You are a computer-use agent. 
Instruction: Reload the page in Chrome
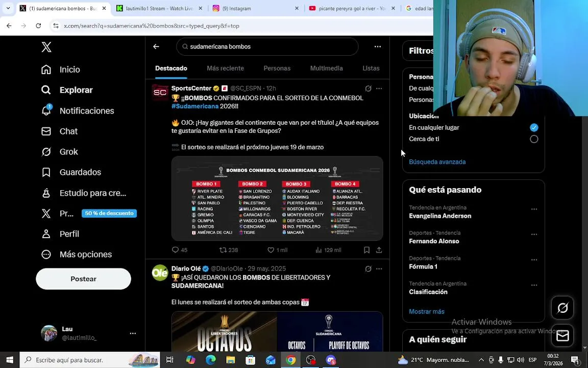point(38,26)
